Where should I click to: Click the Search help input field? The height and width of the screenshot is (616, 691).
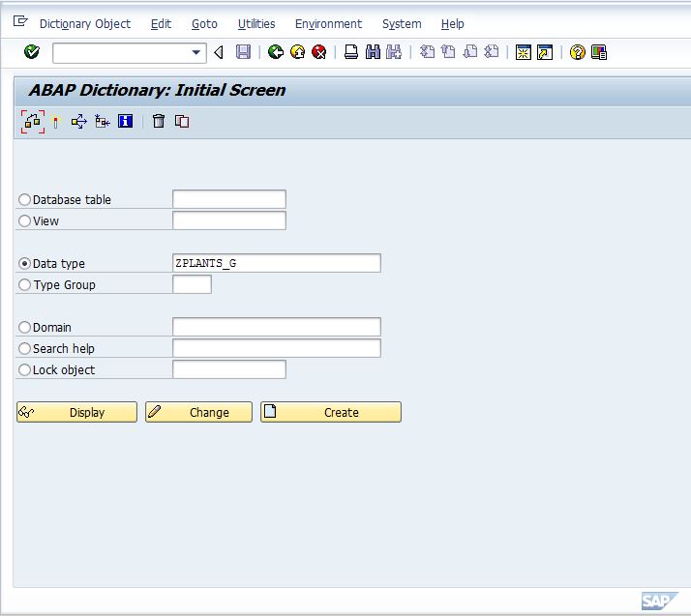277,348
